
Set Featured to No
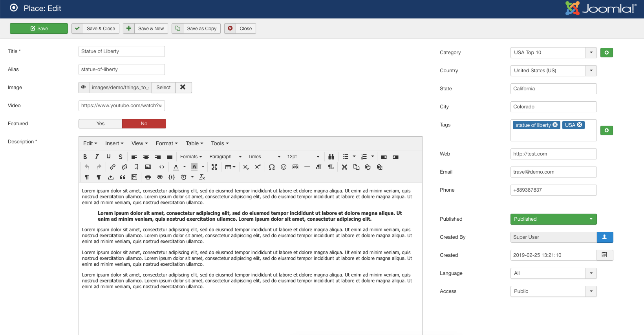[x=144, y=124]
